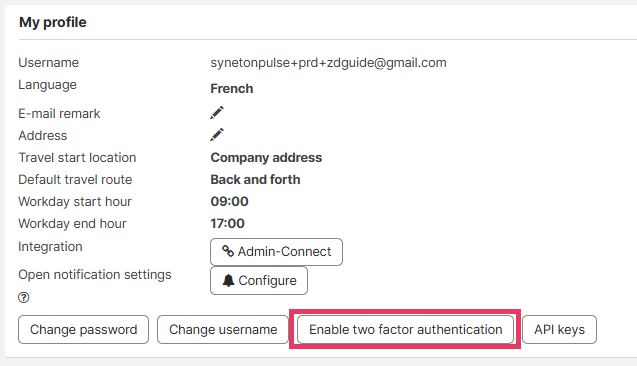Screen dimensions: 637x366
Task: Click the Change username button
Action: (x=223, y=329)
